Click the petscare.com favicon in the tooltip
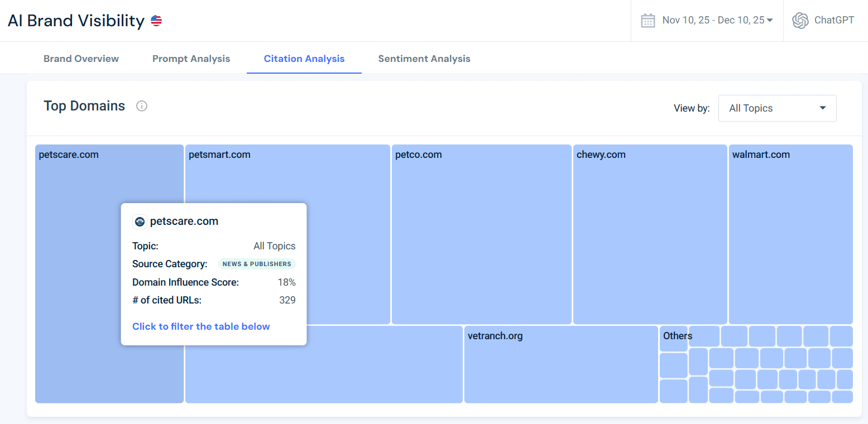Screen dimensions: 868x424 140,221
